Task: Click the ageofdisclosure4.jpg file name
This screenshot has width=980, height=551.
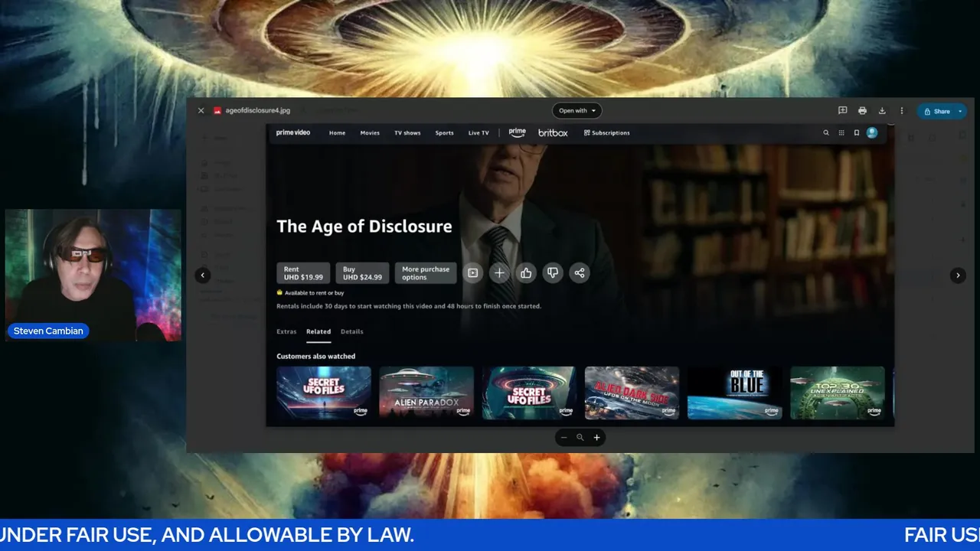Action: [258, 111]
